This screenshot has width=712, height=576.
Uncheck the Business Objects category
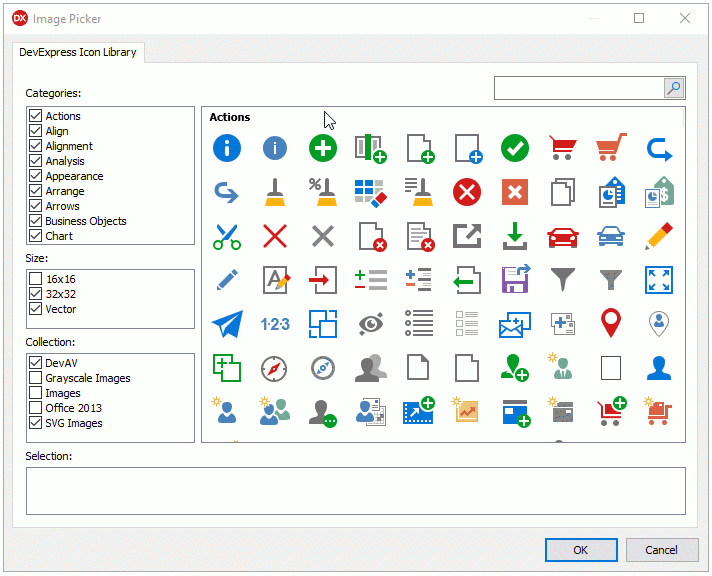(x=36, y=221)
